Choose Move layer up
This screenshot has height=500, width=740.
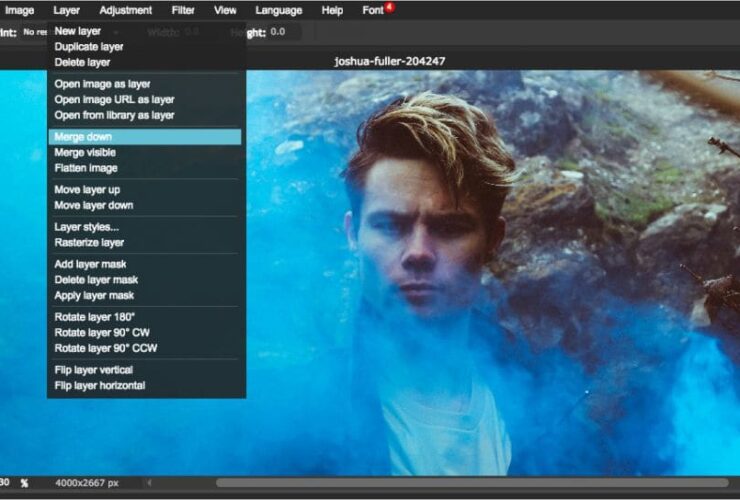pyautogui.click(x=144, y=190)
